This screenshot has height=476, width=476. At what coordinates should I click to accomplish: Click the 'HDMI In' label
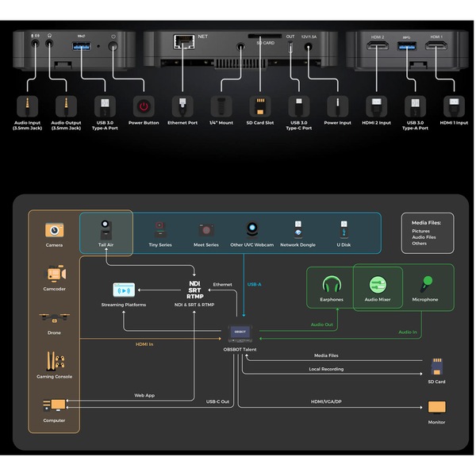tap(144, 344)
